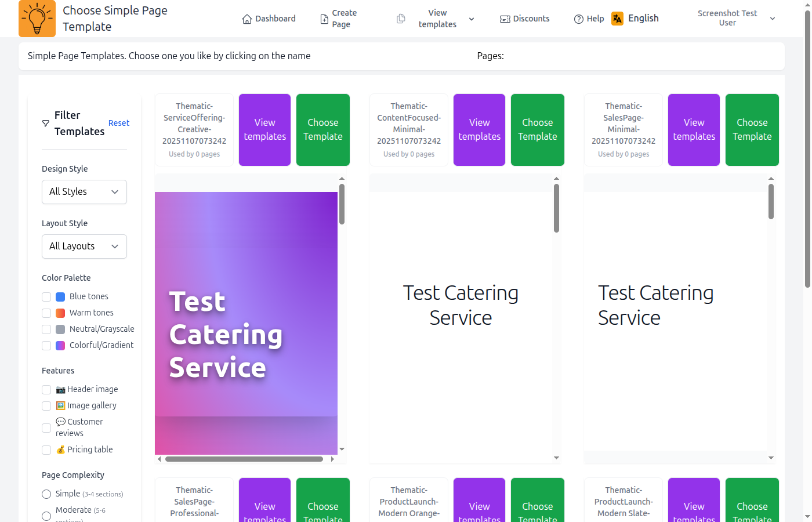Check the Warm tones filter

(x=46, y=313)
